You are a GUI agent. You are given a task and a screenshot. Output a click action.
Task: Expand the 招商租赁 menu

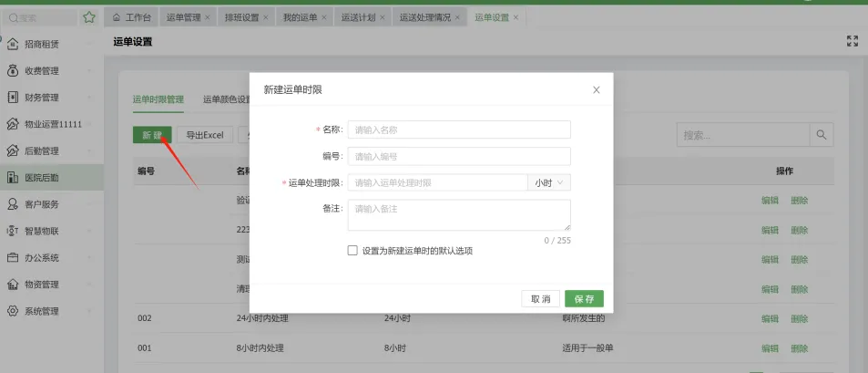89,45
